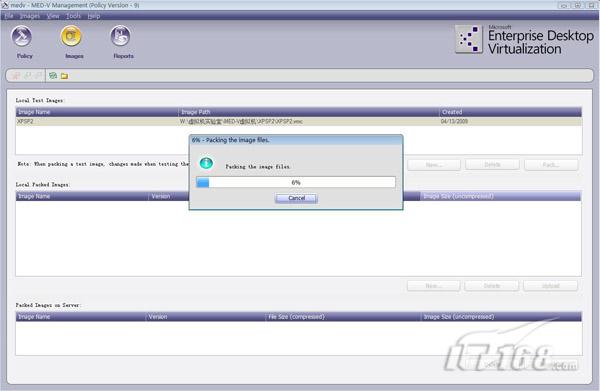Open the Images menu

[x=29, y=16]
